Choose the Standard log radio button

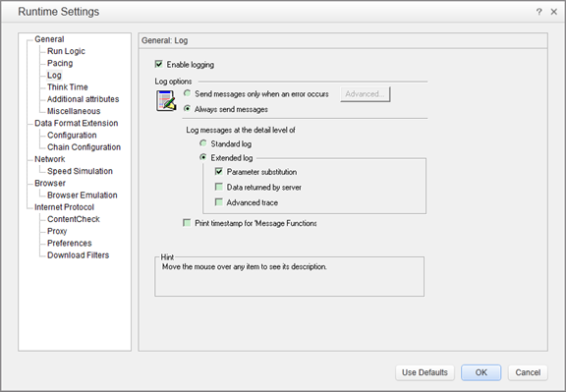pos(203,143)
